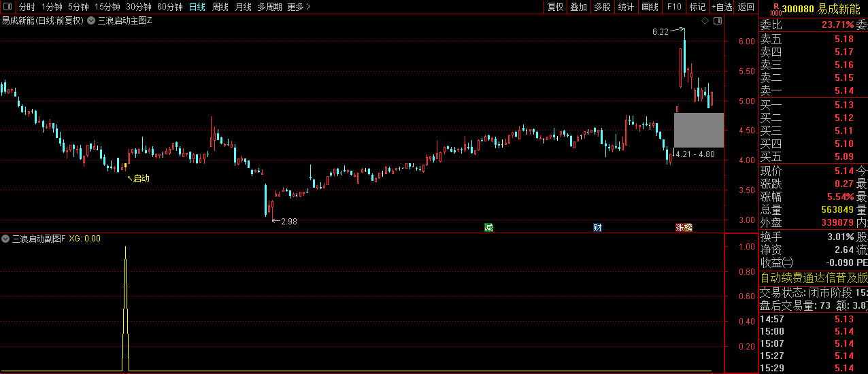Click the 统计 statistics button
The image size is (868, 374).
(x=626, y=7)
